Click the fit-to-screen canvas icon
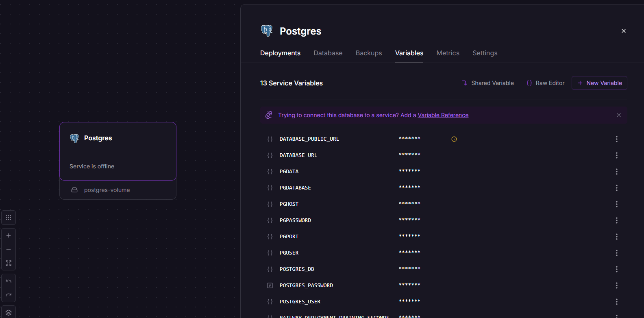 coord(9,263)
